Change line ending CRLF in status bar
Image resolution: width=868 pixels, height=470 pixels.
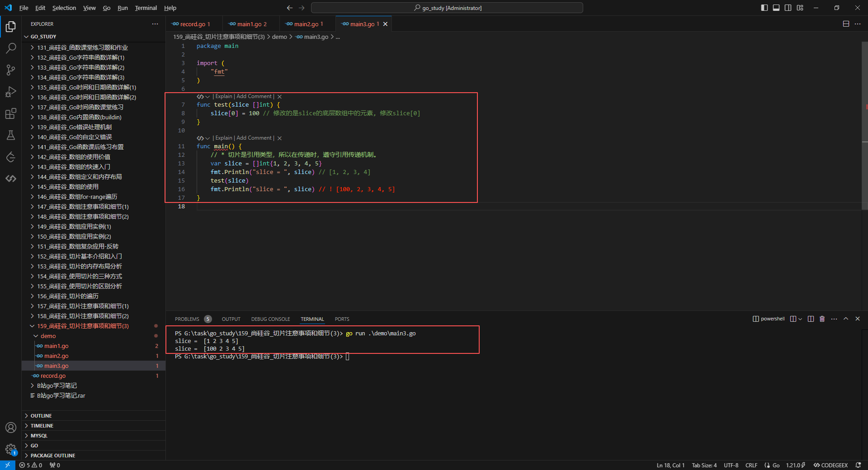click(751, 465)
